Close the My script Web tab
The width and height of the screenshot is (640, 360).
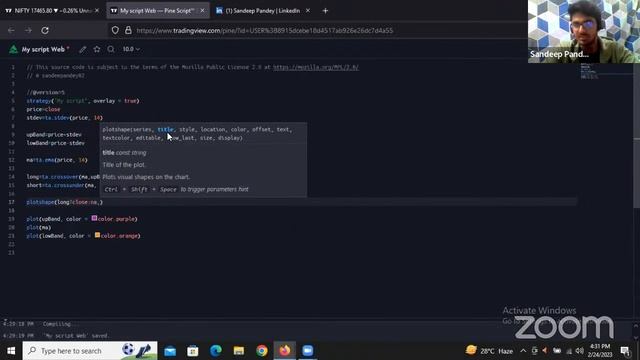coord(202,11)
